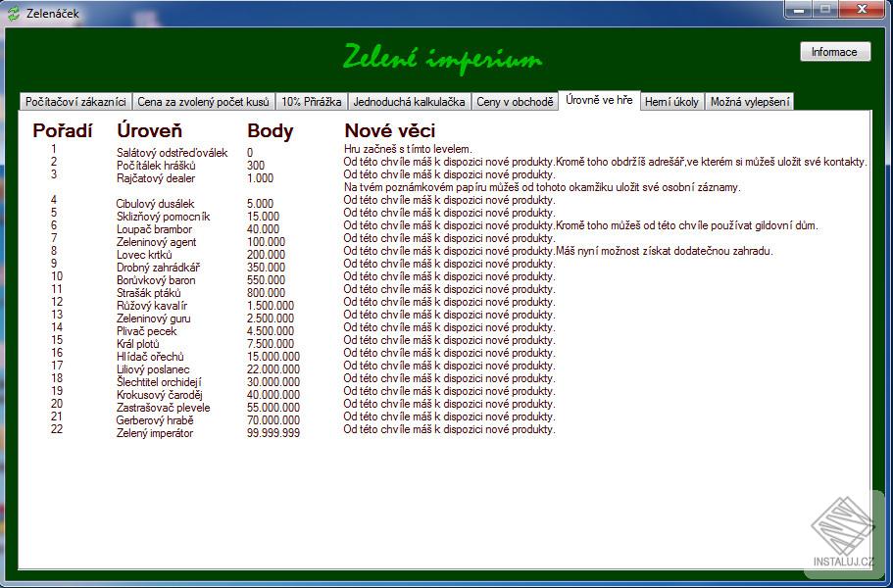Click level name Zeleninový guru
Viewport: 893px width, 588px height.
click(153, 318)
